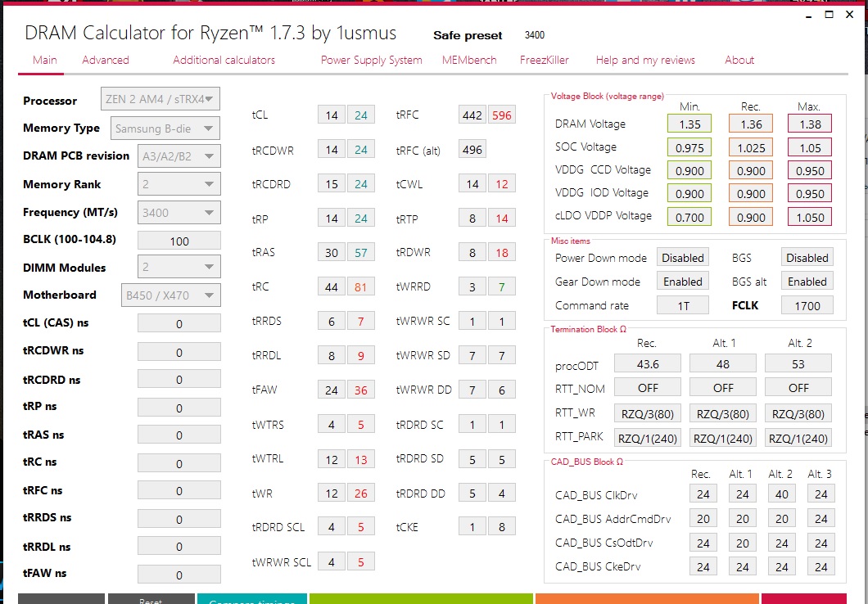Click the RTT_PARK Alt. 2 RZQ/1(240) value
Viewport: 868px width, 604px height.
[798, 438]
